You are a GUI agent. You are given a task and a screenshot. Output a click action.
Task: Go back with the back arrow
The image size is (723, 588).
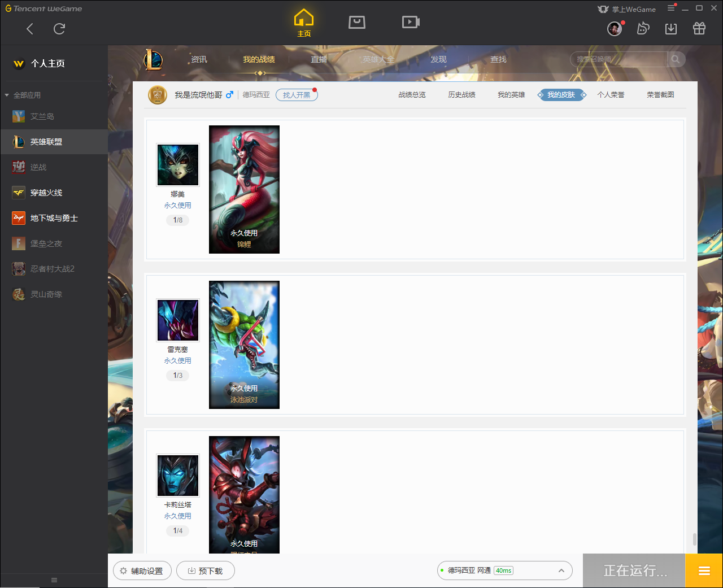pos(30,29)
